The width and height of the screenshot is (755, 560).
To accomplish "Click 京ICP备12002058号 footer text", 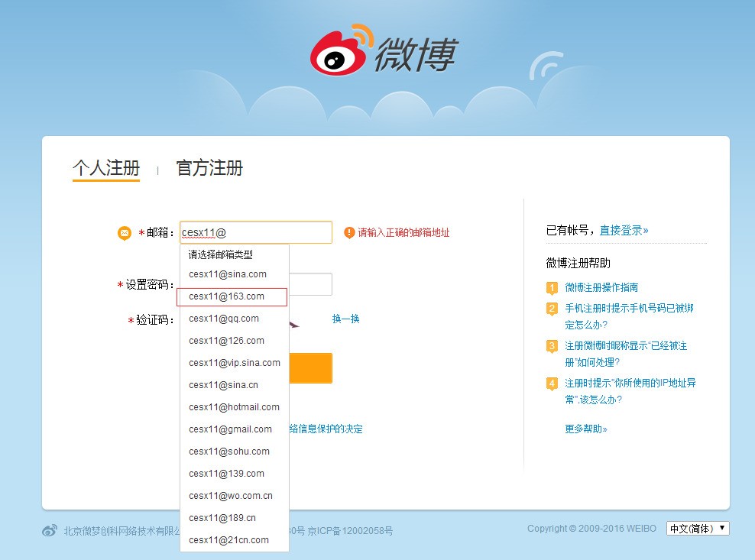I will 350,531.
